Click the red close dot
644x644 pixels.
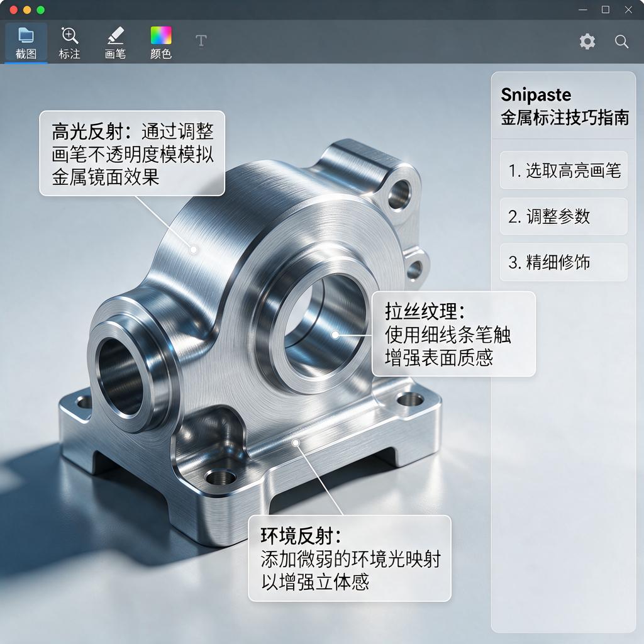14,10
